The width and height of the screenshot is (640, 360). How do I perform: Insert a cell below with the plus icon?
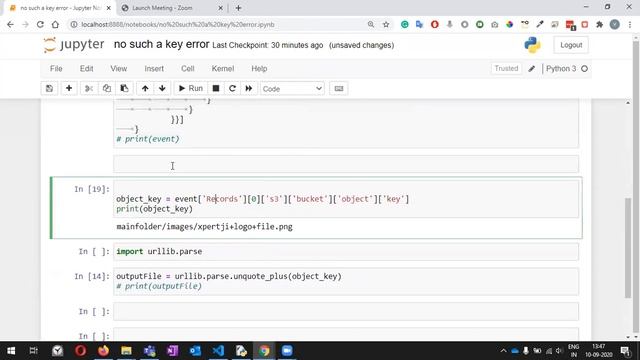(x=69, y=89)
